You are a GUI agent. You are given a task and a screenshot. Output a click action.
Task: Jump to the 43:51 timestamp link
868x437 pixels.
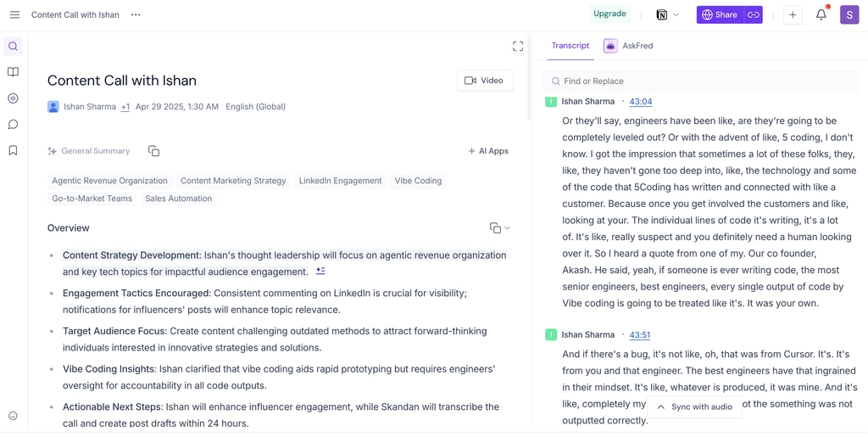pyautogui.click(x=640, y=335)
